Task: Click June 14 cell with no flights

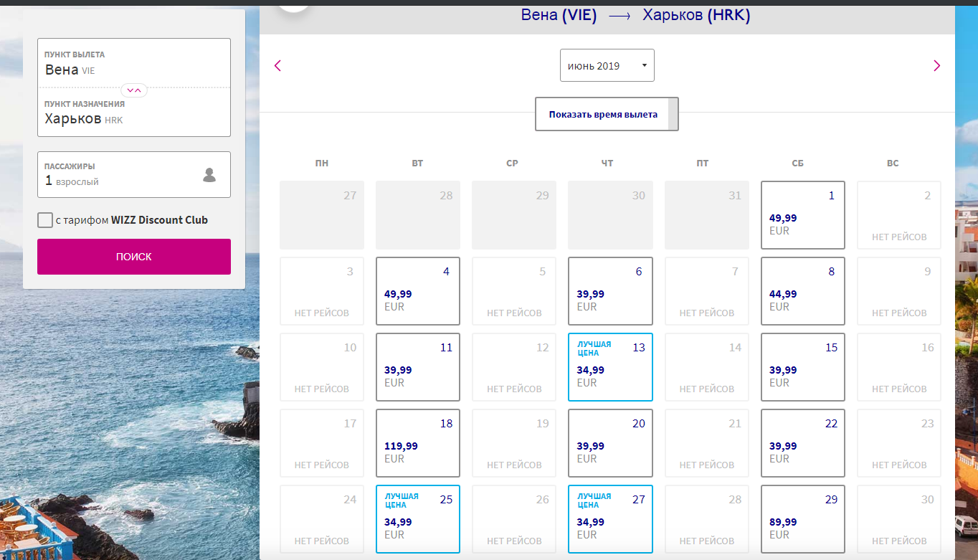Action: click(707, 367)
